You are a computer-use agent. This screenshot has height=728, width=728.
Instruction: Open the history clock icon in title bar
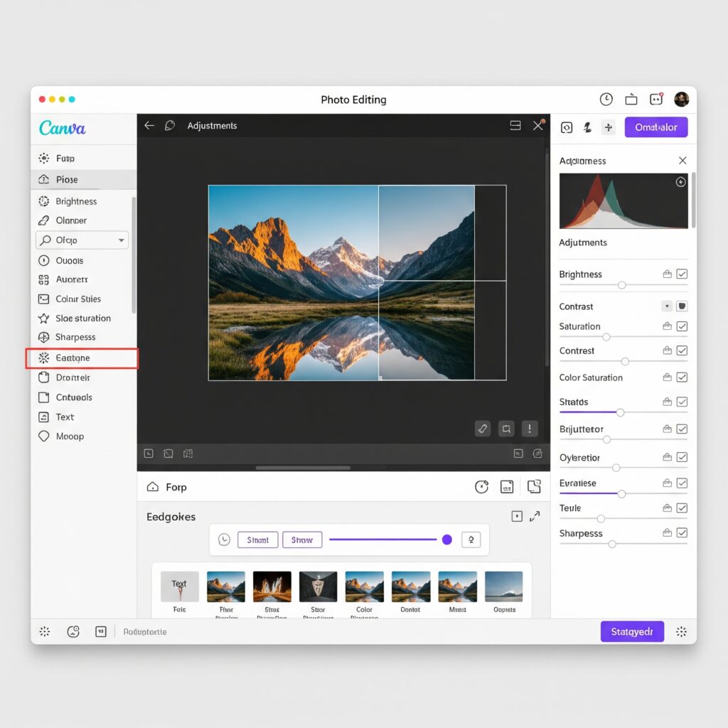(606, 100)
